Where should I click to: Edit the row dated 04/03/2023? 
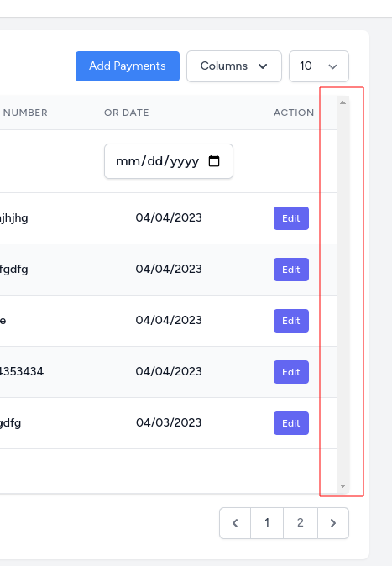291,423
